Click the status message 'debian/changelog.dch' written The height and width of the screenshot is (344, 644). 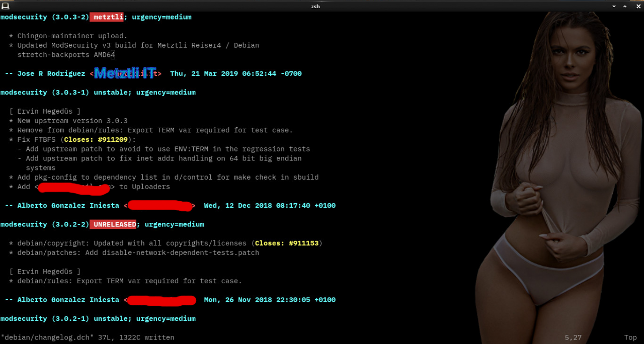tap(87, 337)
